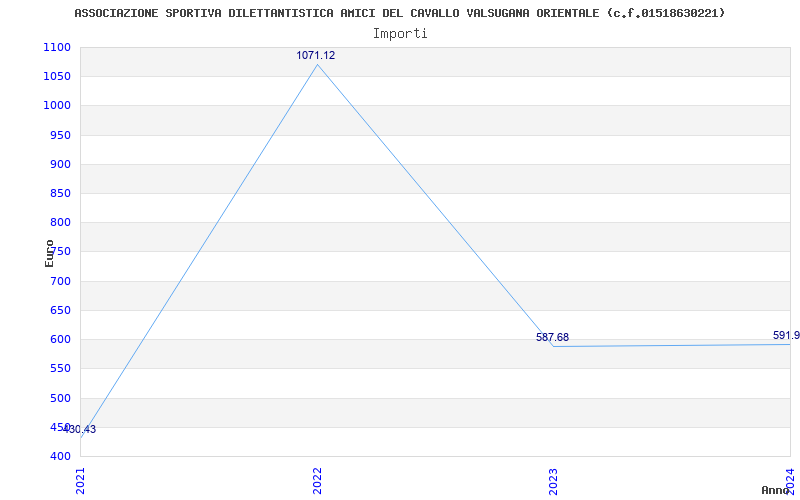The width and height of the screenshot is (800, 500).
Task: Click the 950 y-axis tick label
Action: 60,135
